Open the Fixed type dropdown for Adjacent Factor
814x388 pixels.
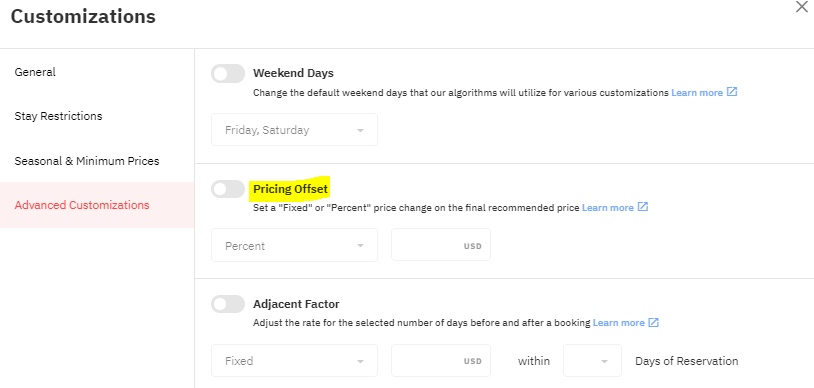[x=294, y=360]
